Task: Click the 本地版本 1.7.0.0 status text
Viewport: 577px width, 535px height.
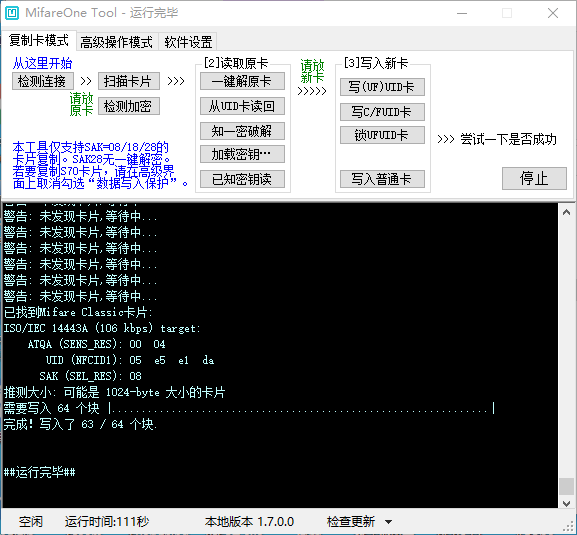Action: coord(249,522)
